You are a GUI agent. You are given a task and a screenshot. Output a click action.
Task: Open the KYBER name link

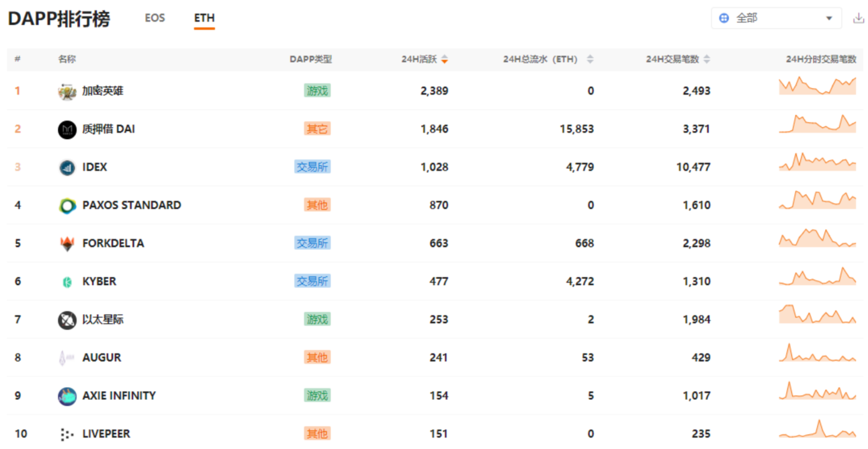[x=99, y=281]
